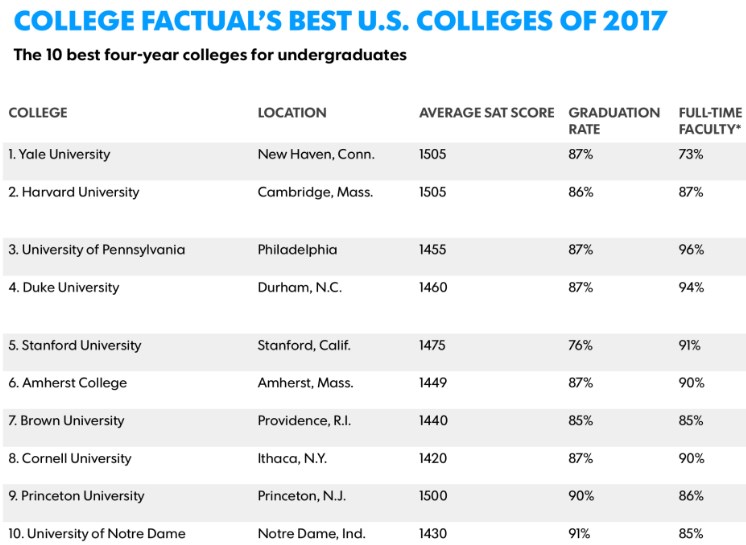Click the AVERAGE SAT SCORE header
Screen dimensions: 746x545
pos(486,113)
